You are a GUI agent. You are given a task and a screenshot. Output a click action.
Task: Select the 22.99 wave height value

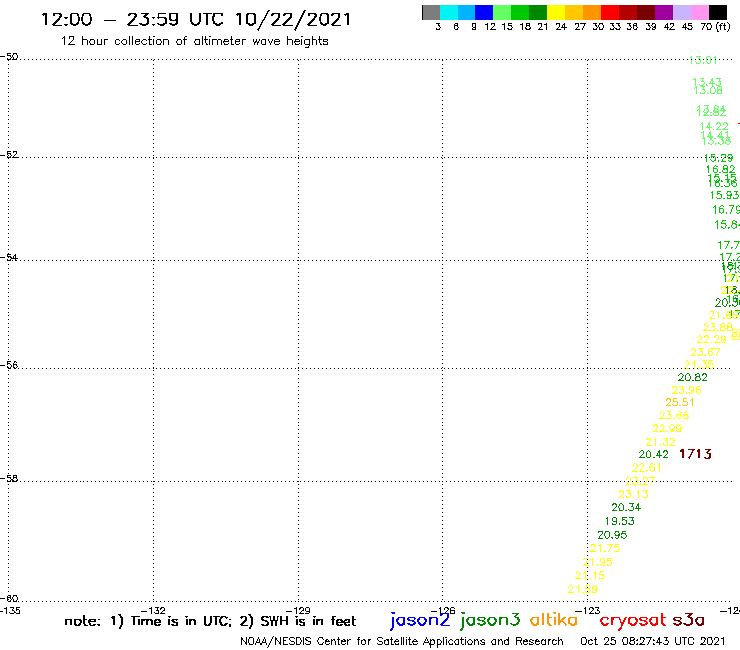[667, 429]
